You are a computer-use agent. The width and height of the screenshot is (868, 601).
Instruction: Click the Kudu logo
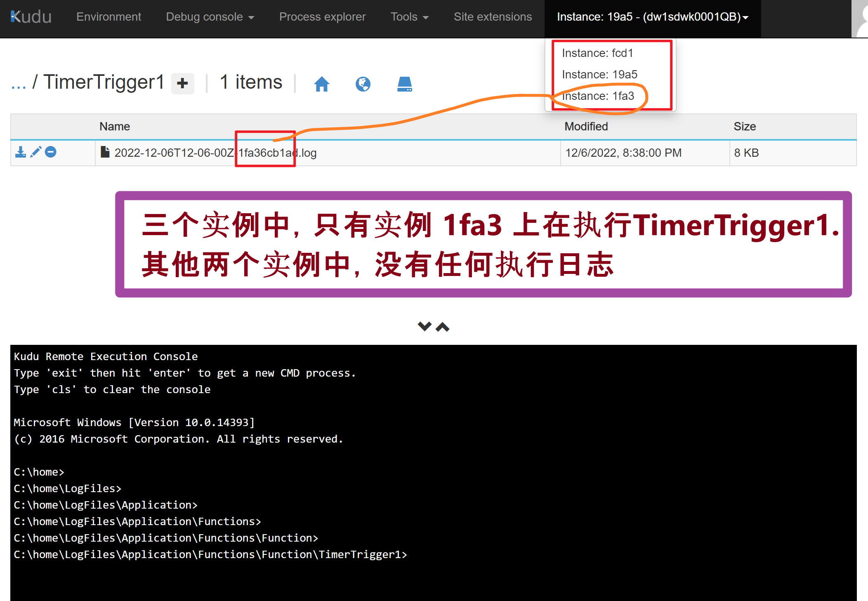click(31, 17)
